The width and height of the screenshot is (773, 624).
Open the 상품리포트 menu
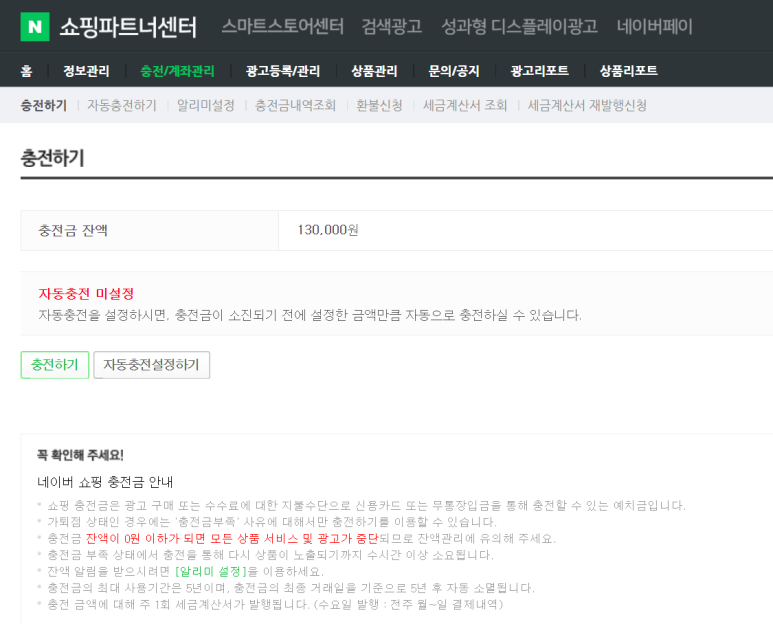(629, 71)
